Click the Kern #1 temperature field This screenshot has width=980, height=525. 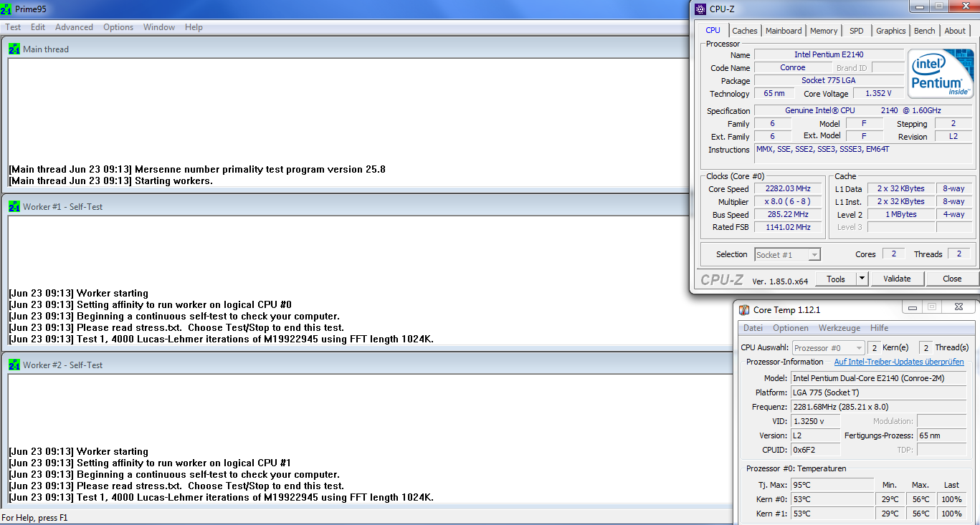832,514
